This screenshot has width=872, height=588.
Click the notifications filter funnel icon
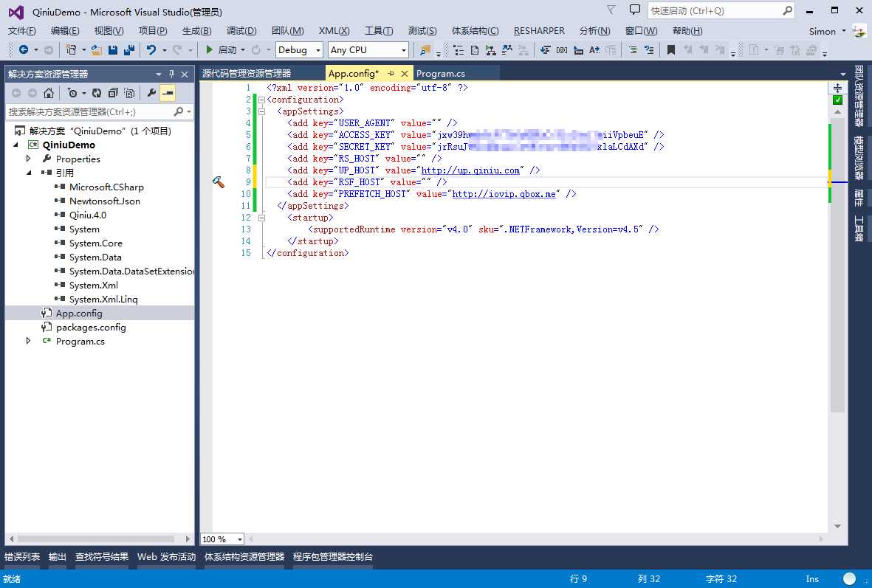click(x=611, y=10)
